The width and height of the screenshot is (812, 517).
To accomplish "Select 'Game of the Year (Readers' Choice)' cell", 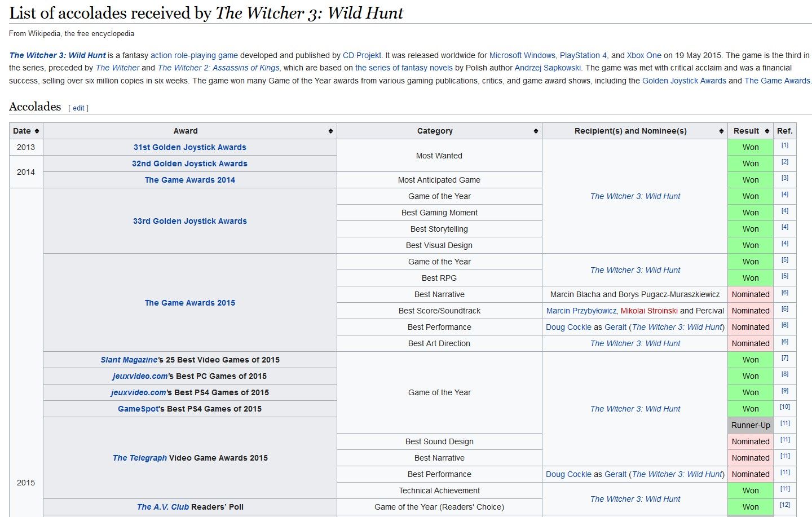I will click(439, 507).
